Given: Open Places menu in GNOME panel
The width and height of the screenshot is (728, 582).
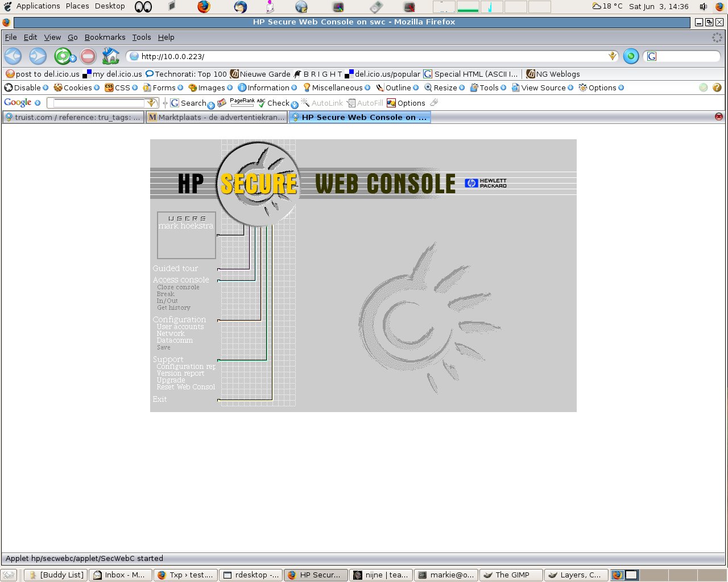Looking at the screenshot, I should point(77,6).
